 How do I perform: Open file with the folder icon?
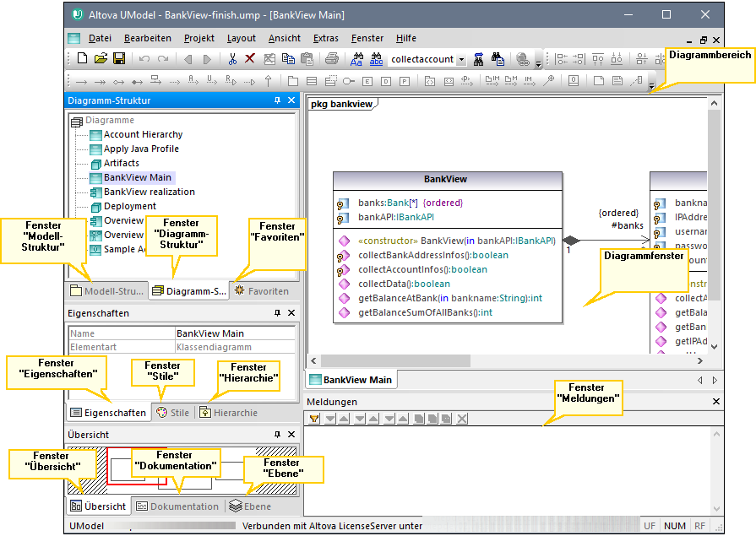pyautogui.click(x=101, y=59)
